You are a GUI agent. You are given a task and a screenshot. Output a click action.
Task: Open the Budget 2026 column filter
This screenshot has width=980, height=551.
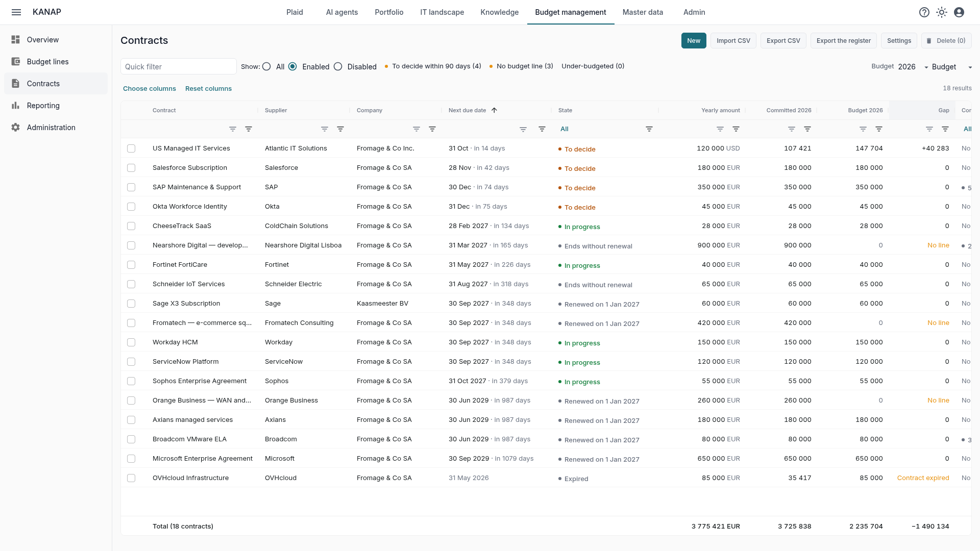coord(879,129)
